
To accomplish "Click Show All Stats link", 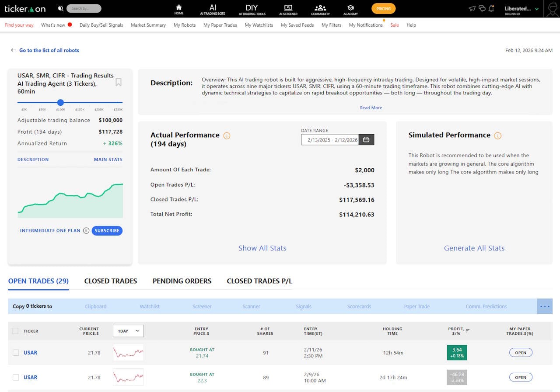I will (262, 248).
